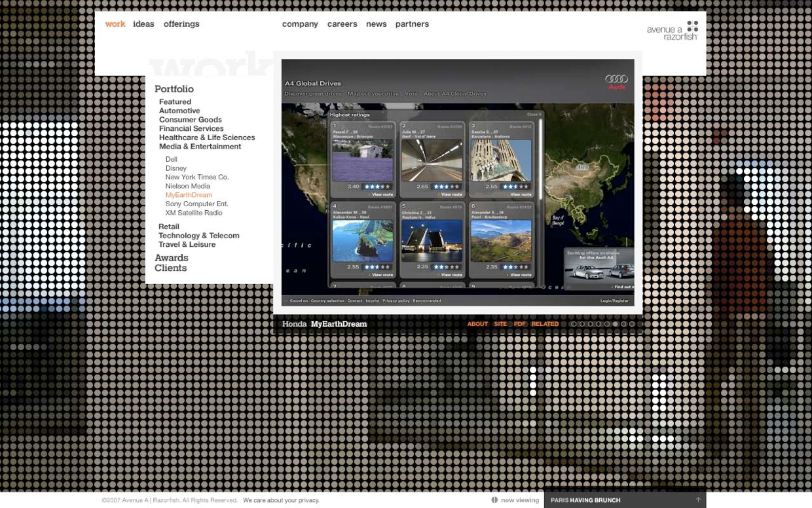Select the Disney client
The height and width of the screenshot is (508, 812).
(x=176, y=168)
